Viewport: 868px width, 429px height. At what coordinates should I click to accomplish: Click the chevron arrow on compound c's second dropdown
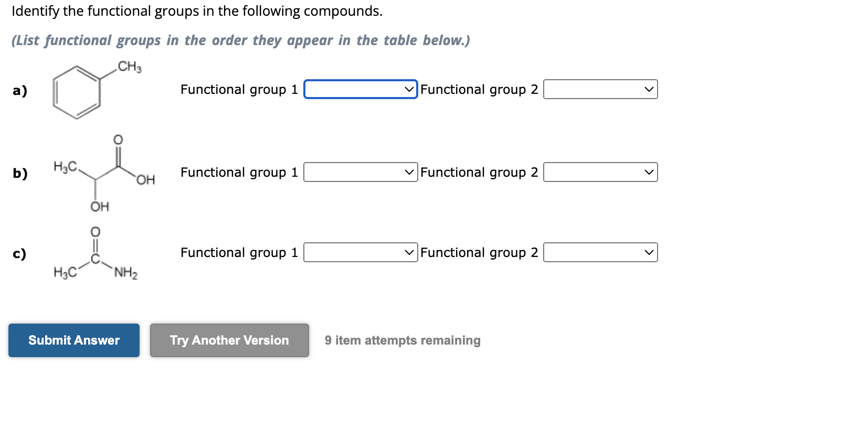click(x=649, y=252)
